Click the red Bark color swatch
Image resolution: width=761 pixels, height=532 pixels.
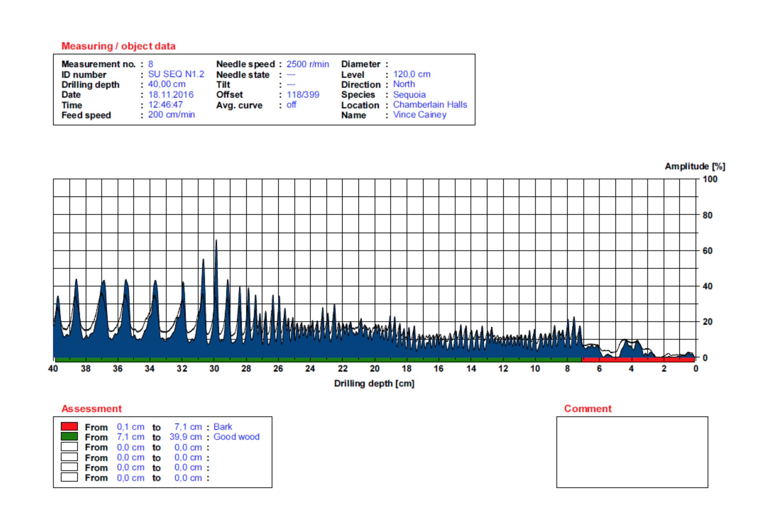(69, 426)
